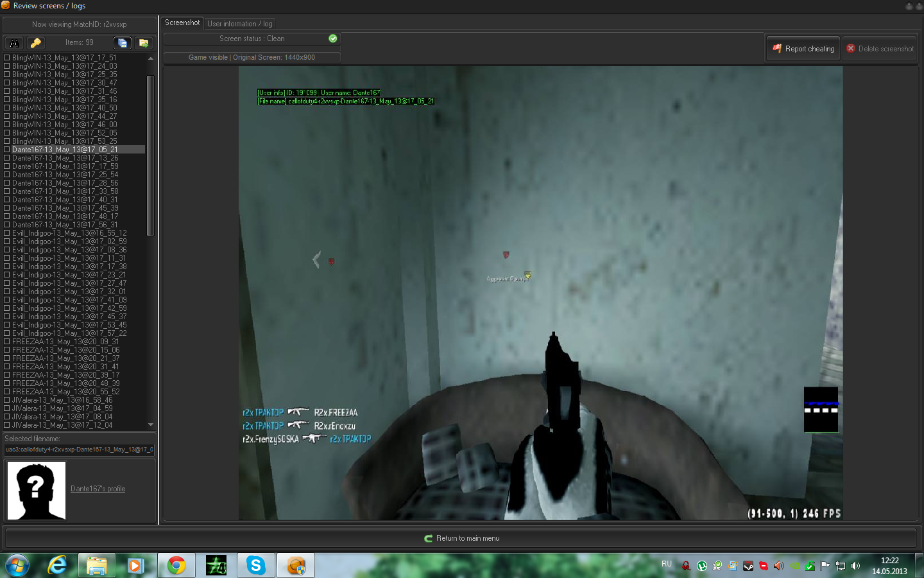Check the Dante167-13_May_13@17_25_54 checkbox
The height and width of the screenshot is (578, 924).
coord(7,175)
